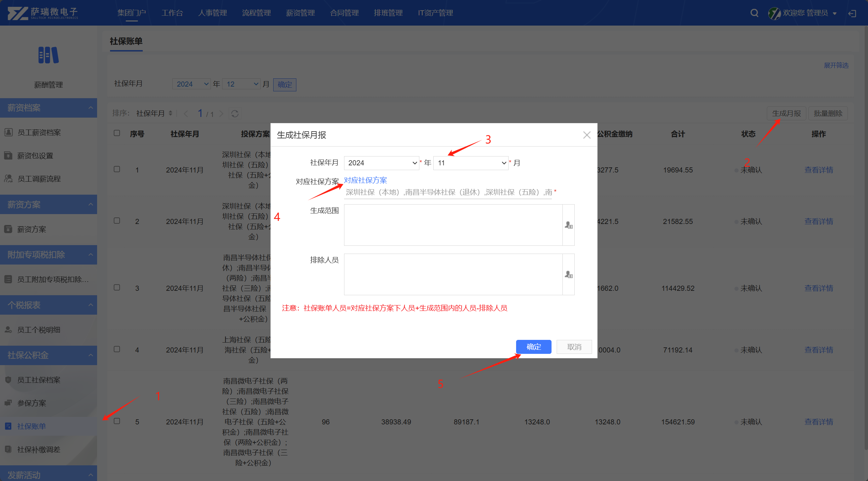The height and width of the screenshot is (481, 868).
Task: Click the search magnifier icon in header
Action: 754,13
